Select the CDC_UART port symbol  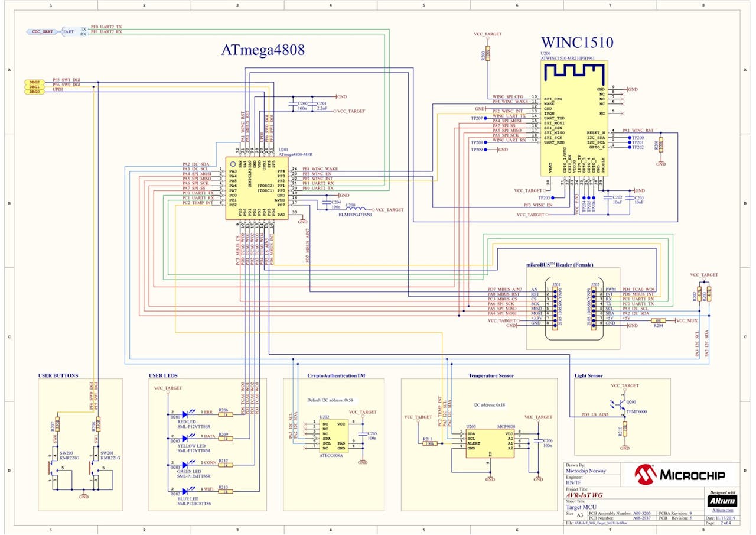[43, 31]
